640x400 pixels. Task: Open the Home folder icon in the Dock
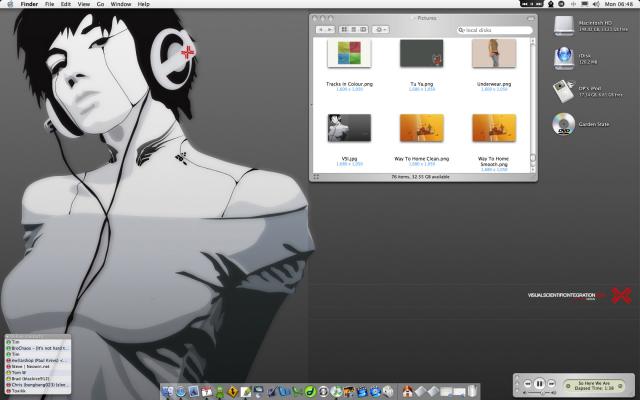407,392
